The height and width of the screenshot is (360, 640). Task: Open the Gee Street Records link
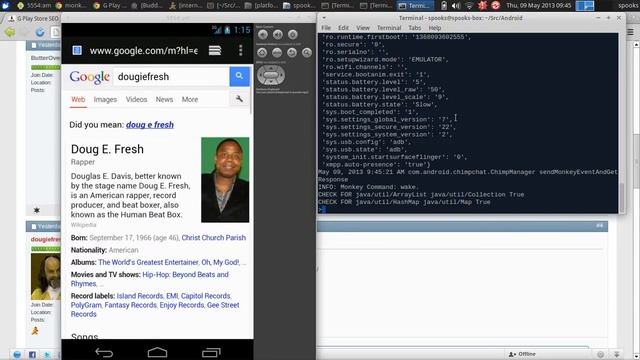[155, 309]
